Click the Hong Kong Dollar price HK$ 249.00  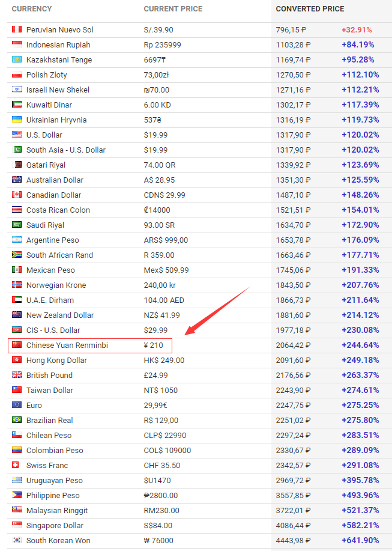164,360
